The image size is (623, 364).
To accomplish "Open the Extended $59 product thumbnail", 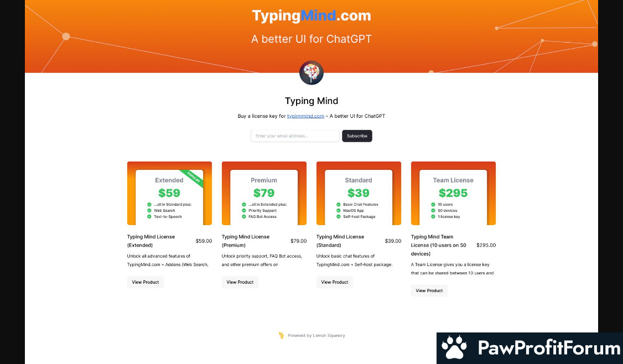I will 169,193.
